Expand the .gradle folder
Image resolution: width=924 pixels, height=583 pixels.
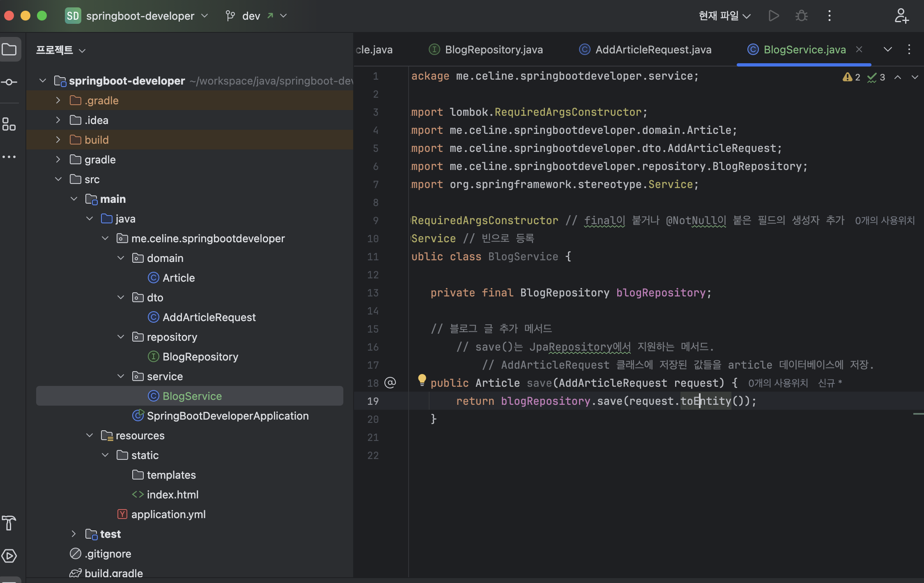58,101
